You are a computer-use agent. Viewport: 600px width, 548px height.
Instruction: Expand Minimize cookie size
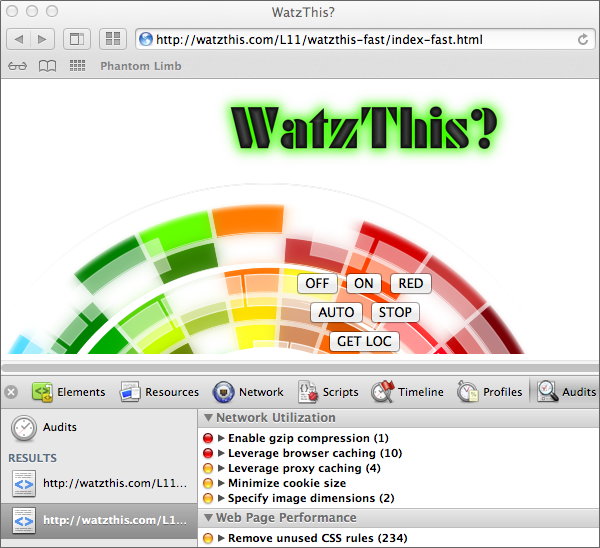[221, 483]
